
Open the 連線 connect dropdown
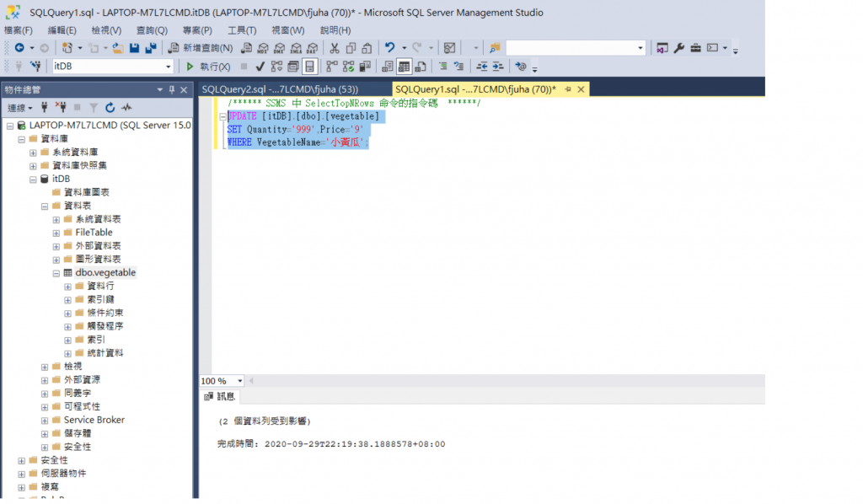tap(20, 108)
